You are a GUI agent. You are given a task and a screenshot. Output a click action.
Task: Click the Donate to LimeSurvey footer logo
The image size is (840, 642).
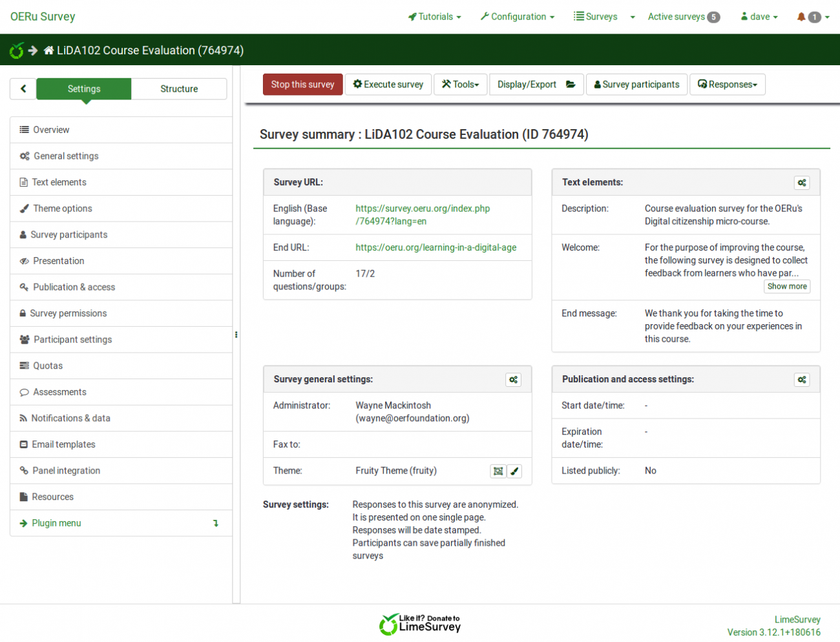[x=420, y=624]
